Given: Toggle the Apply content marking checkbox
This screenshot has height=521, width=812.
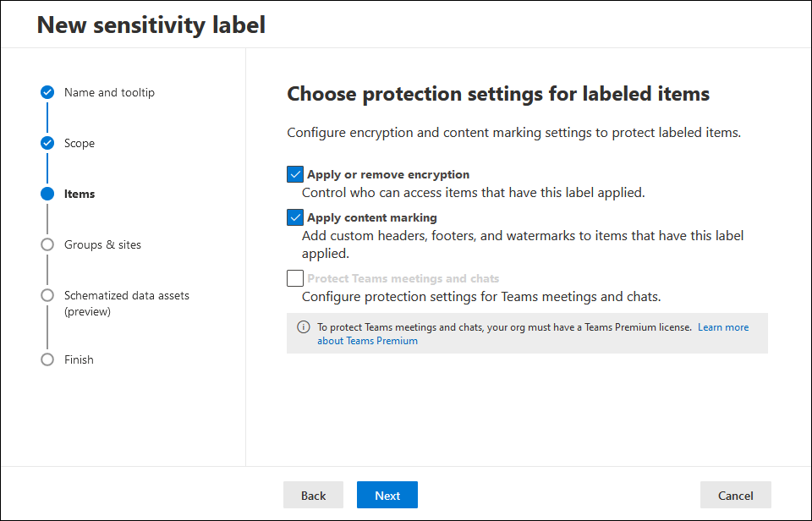Looking at the screenshot, I should 295,217.
